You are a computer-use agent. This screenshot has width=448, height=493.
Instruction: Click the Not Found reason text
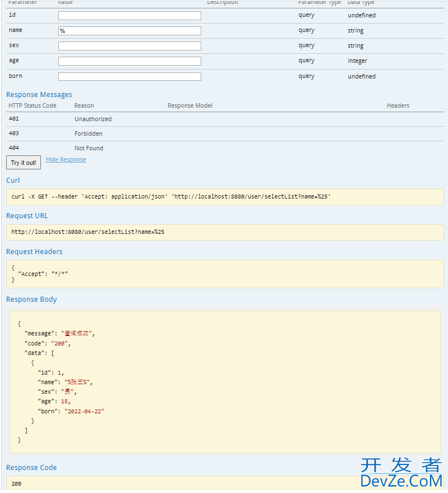[x=89, y=148]
